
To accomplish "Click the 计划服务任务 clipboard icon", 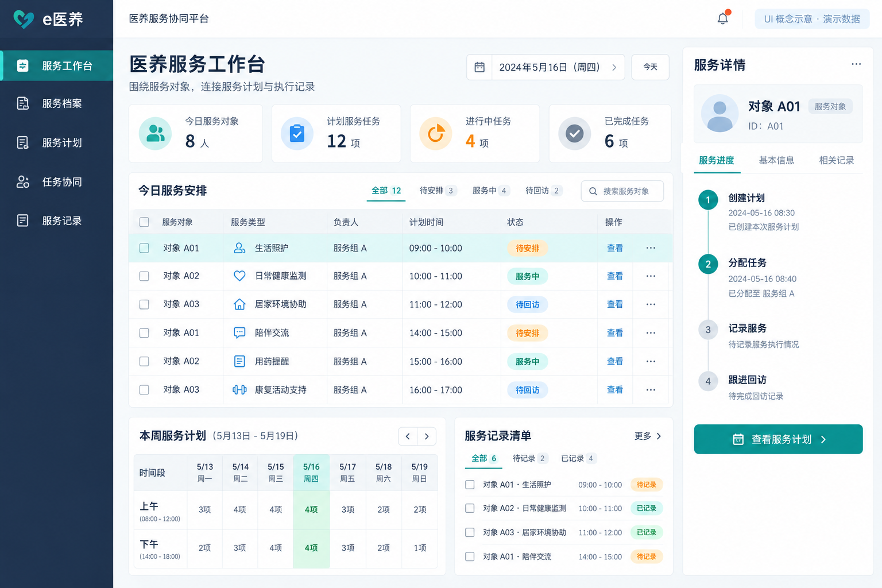I will (x=297, y=134).
